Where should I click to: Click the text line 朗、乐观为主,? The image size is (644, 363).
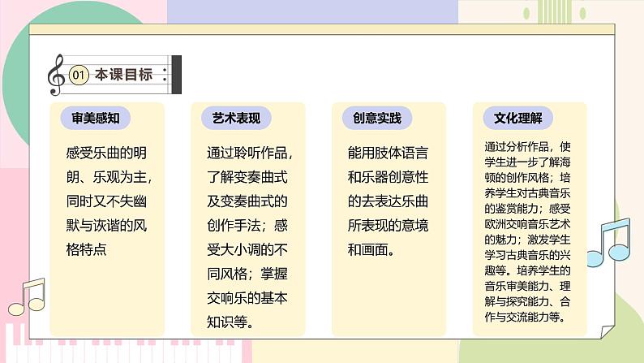click(x=109, y=177)
